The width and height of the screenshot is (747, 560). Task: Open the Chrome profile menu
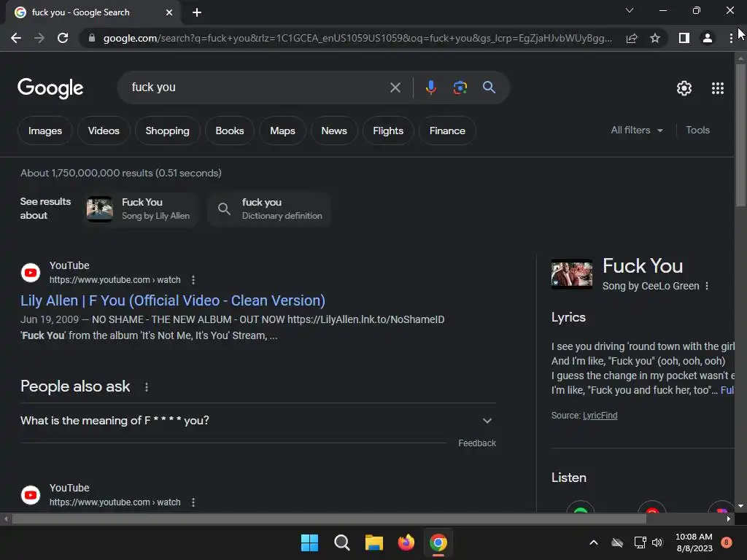point(708,38)
